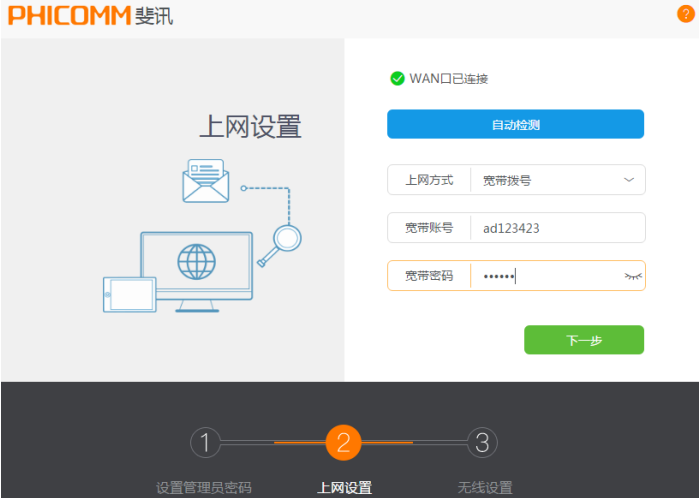Go to the 设置管理员密码 step label
Image resolution: width=700 pixels, height=498 pixels.
pyautogui.click(x=204, y=488)
